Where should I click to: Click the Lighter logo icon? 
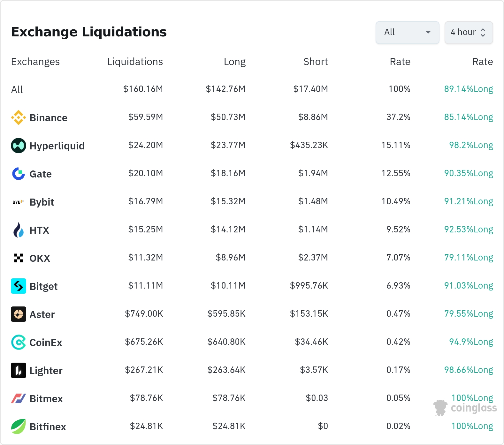[x=19, y=370]
